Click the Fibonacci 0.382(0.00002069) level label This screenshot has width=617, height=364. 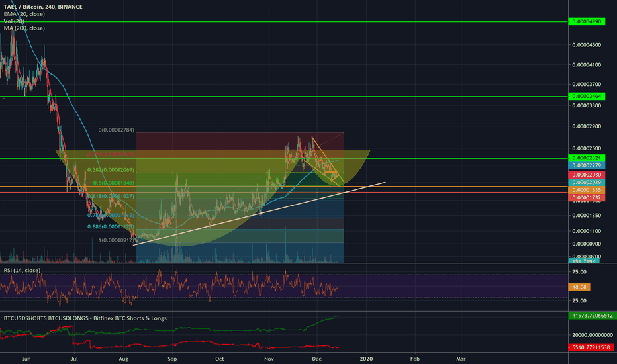(111, 170)
